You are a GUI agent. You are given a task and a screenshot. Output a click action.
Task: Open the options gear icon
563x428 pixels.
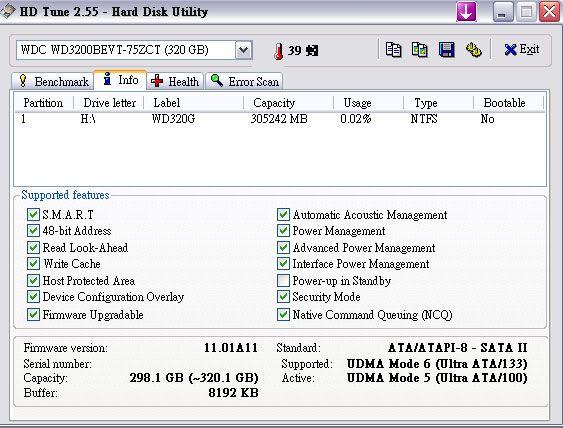point(474,50)
